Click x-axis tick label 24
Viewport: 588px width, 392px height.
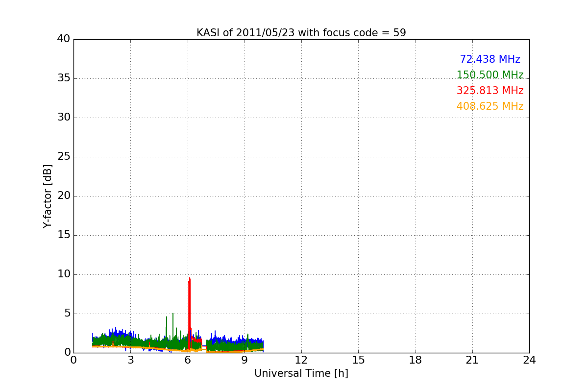[x=529, y=360]
